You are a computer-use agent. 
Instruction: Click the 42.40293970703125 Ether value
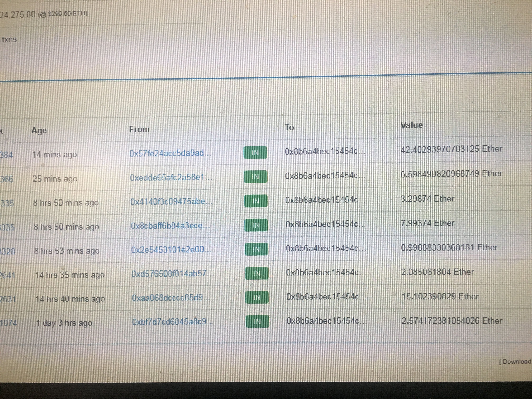[451, 149]
